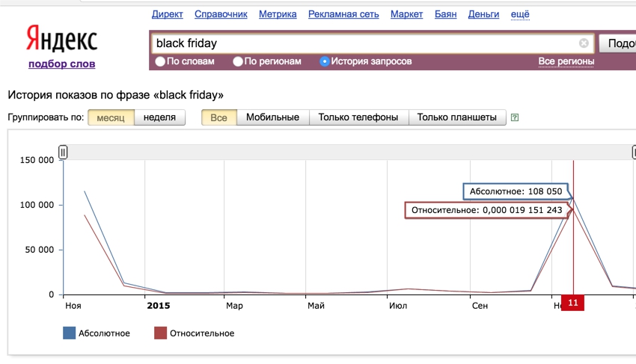The image size is (636, 364).
Task: Click the blue Абсолютное legend swatch
Action: point(70,333)
